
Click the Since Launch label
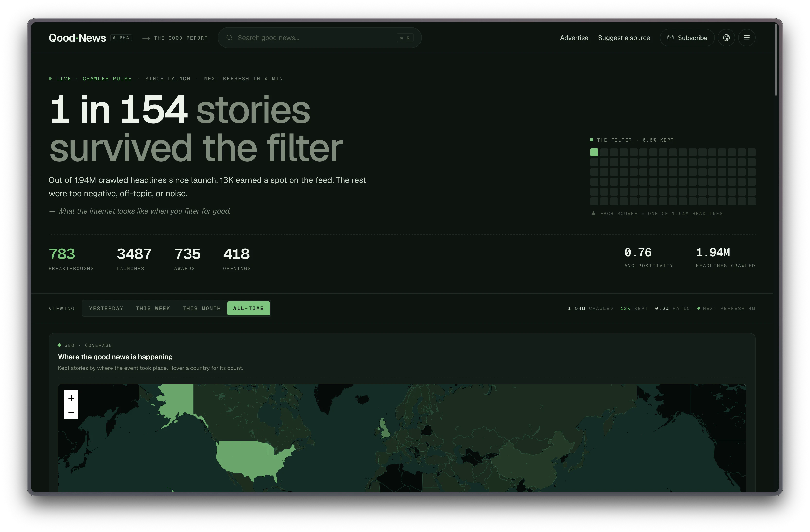point(168,79)
